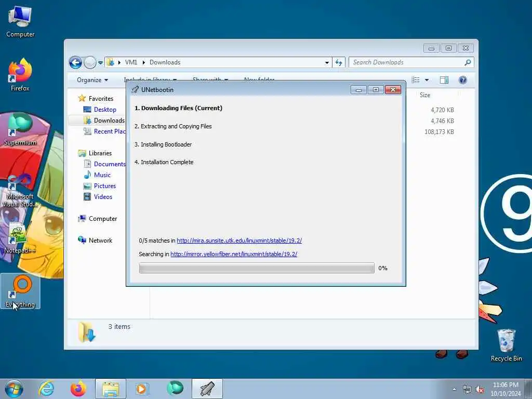The width and height of the screenshot is (532, 399).
Task: Click the refresh button beside address bar
Action: (x=339, y=62)
